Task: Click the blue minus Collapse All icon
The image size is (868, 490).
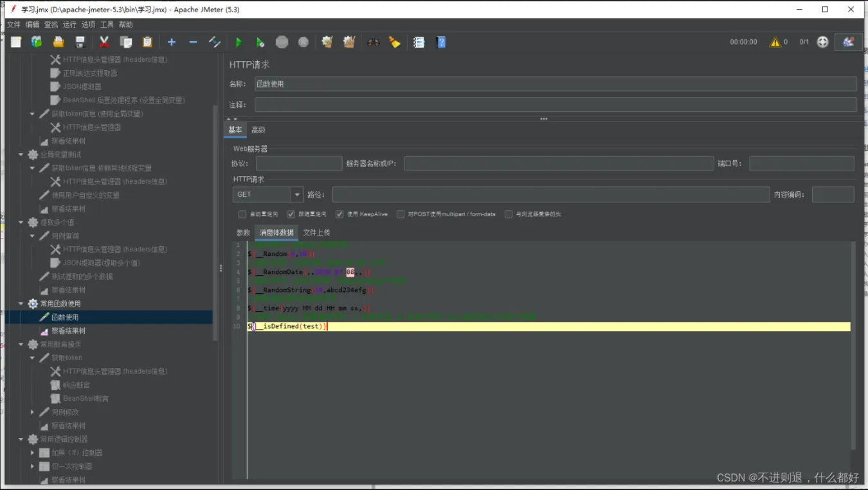Action: tap(193, 42)
